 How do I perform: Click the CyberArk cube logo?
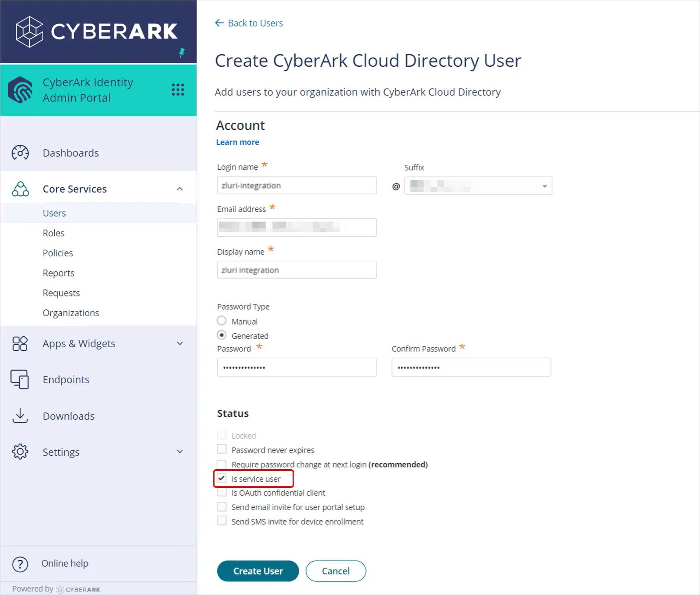click(x=29, y=31)
